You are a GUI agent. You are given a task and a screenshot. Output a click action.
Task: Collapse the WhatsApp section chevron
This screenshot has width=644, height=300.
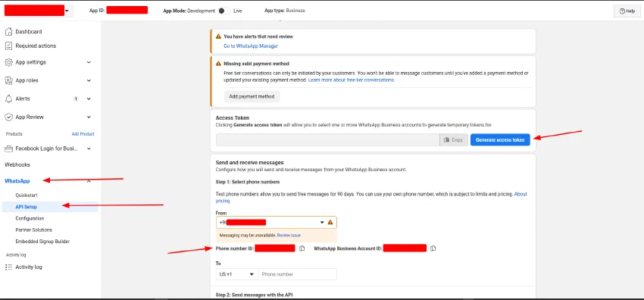point(89,181)
